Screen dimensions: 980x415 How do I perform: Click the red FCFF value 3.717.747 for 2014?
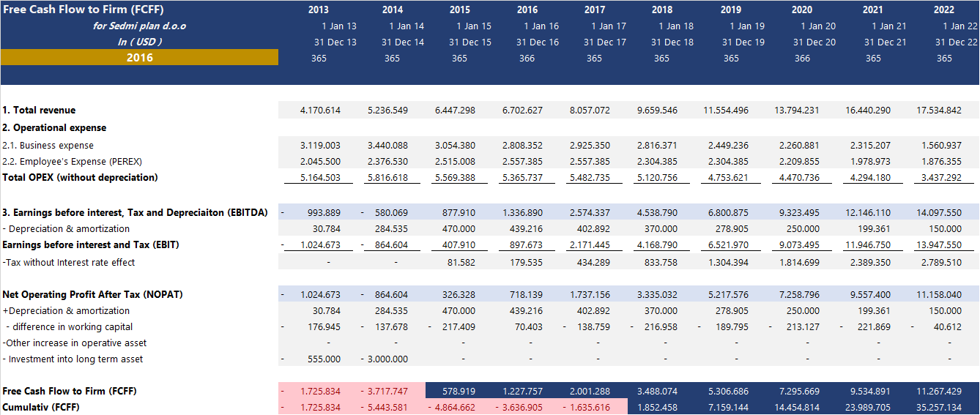pos(387,392)
